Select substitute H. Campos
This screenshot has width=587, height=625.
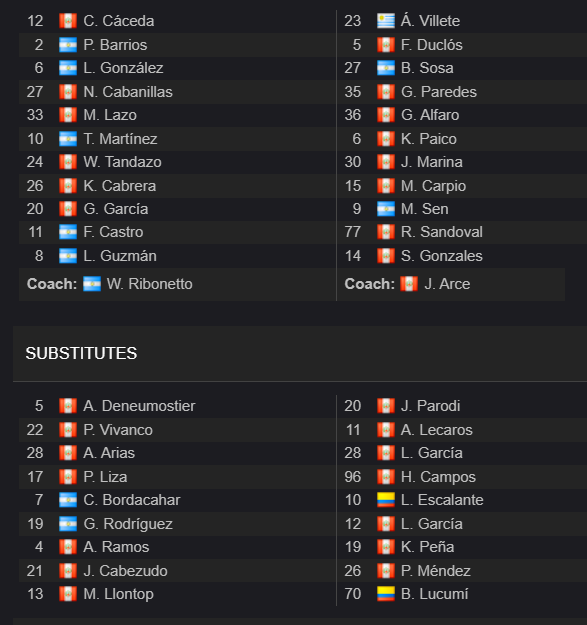tap(438, 477)
